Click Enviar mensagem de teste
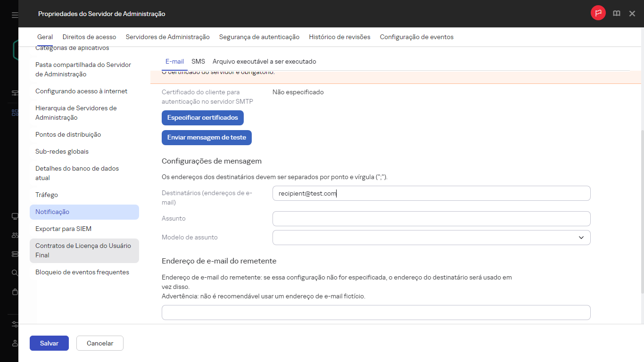The image size is (644, 362). point(206,137)
